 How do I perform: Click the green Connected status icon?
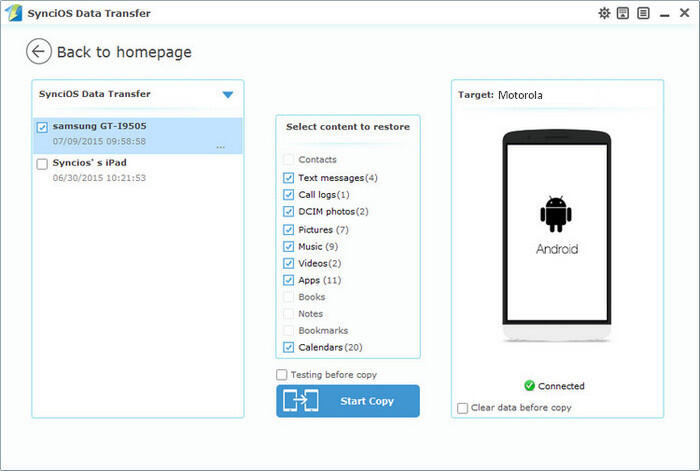pos(530,386)
